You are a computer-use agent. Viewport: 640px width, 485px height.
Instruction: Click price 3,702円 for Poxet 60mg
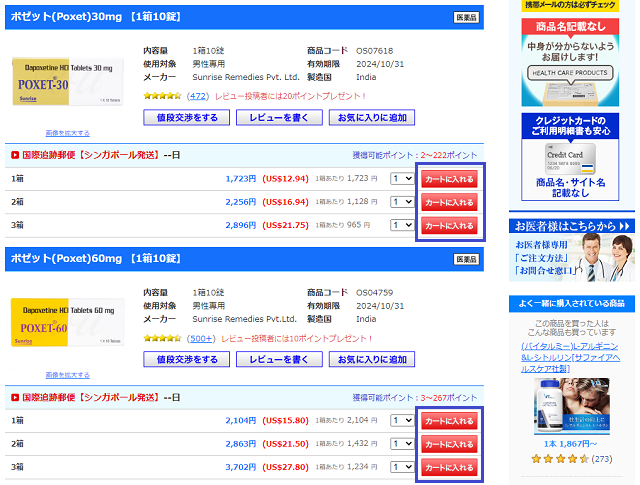241,467
